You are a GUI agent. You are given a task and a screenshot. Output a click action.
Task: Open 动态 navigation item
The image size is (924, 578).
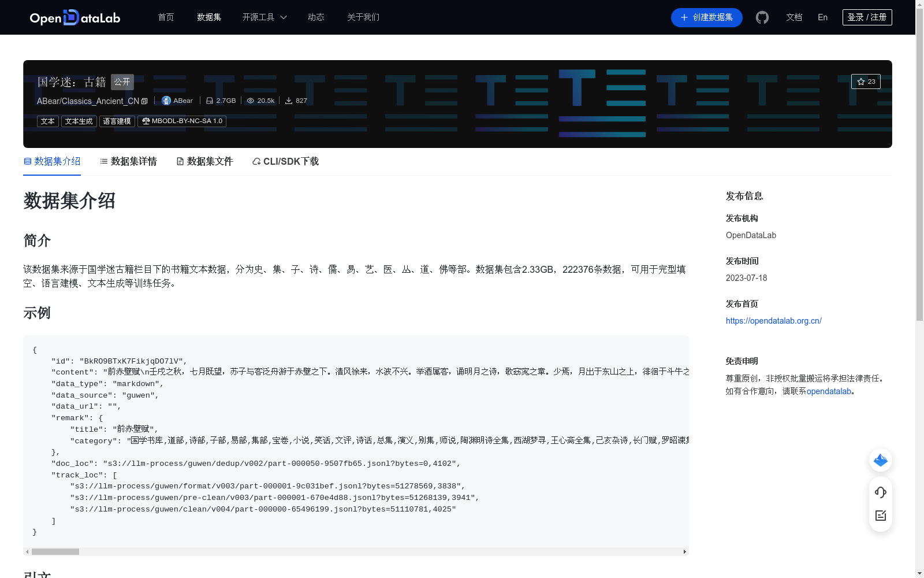316,17
